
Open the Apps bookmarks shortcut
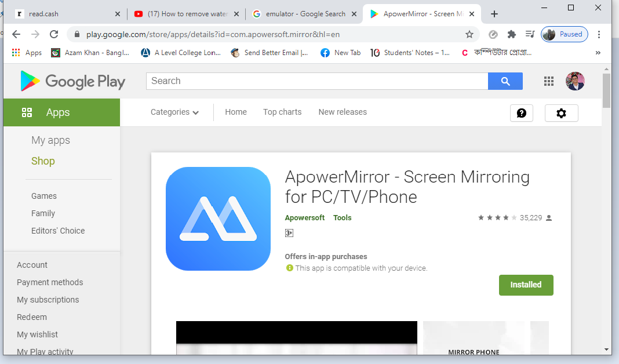27,53
